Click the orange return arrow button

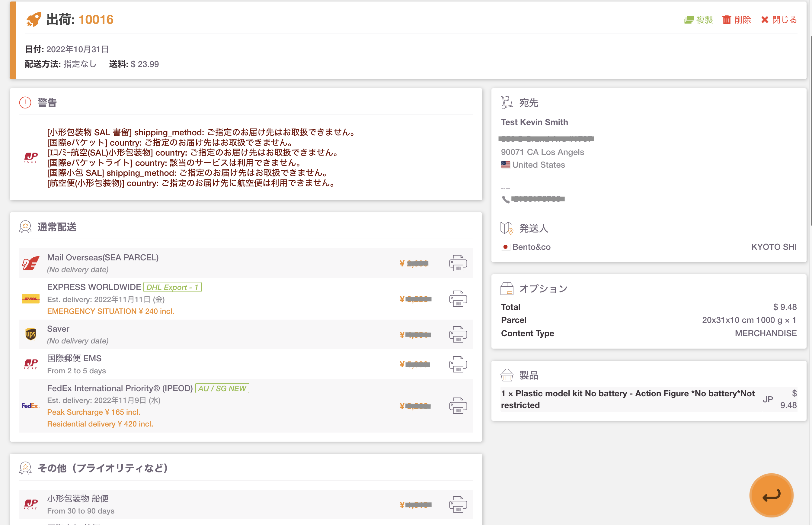tap(772, 495)
